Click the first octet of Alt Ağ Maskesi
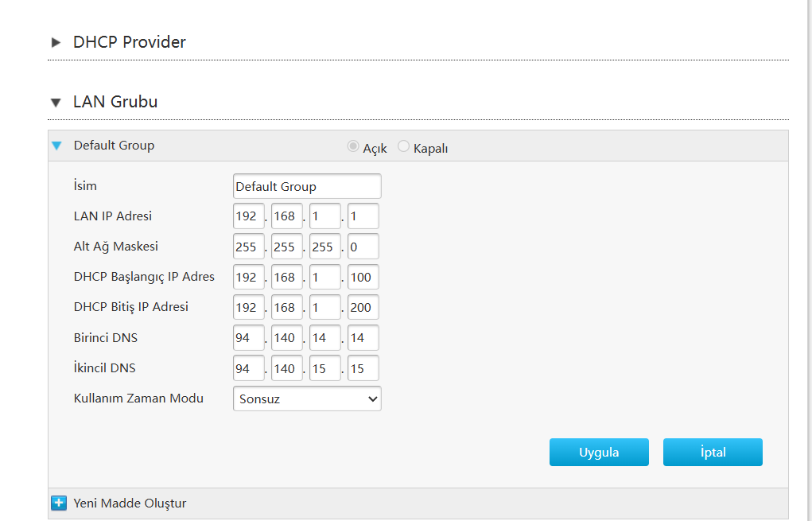812x521 pixels. pos(248,247)
